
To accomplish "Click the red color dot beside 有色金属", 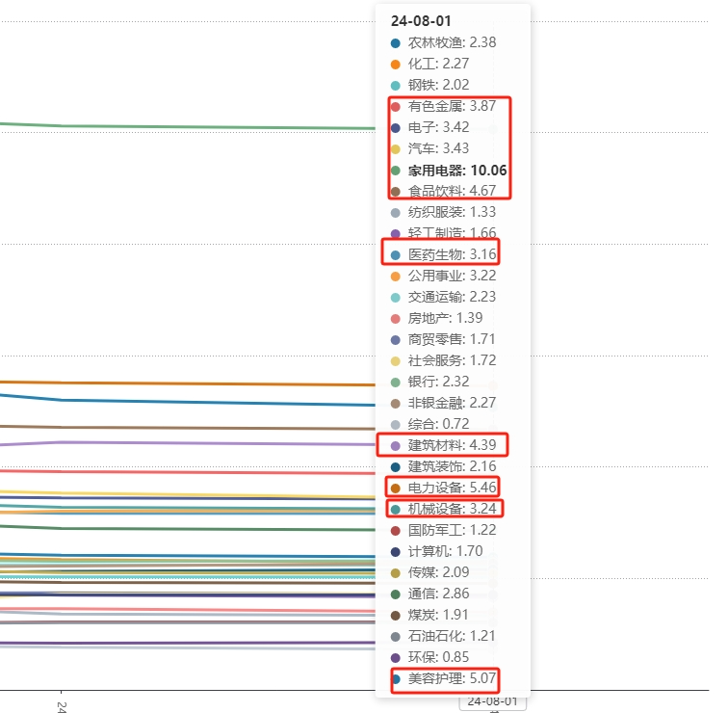I will [x=396, y=107].
